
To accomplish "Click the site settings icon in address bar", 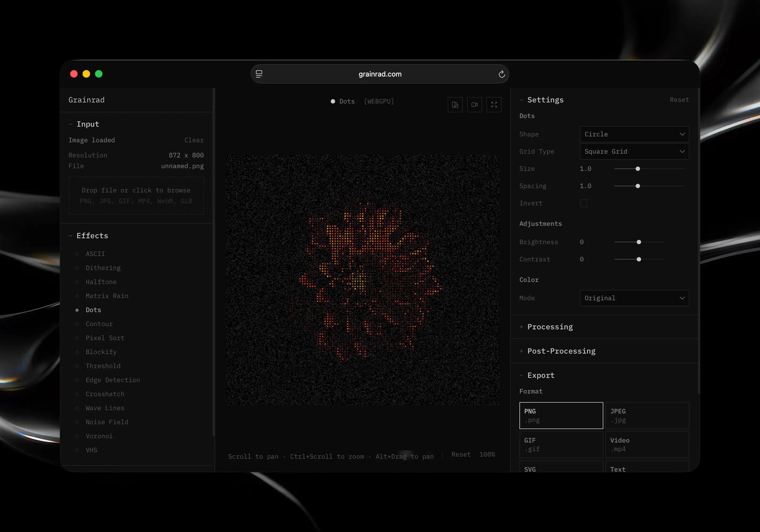I will pyautogui.click(x=259, y=74).
